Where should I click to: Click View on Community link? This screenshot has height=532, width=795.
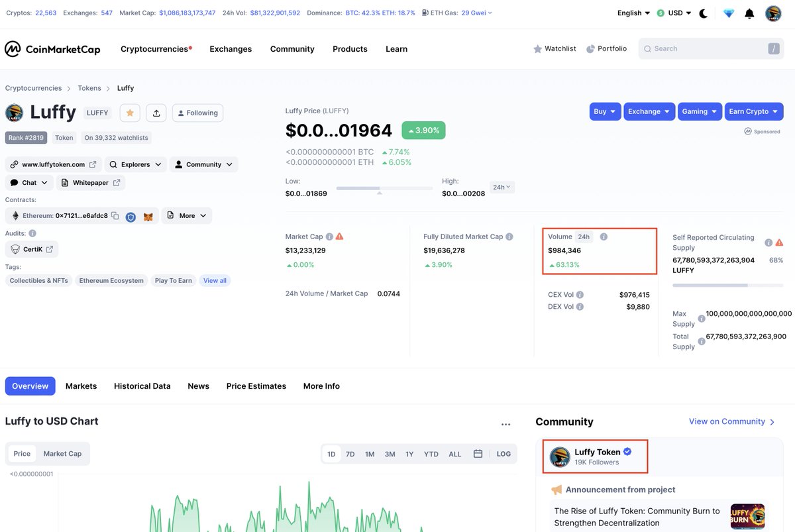coord(732,421)
